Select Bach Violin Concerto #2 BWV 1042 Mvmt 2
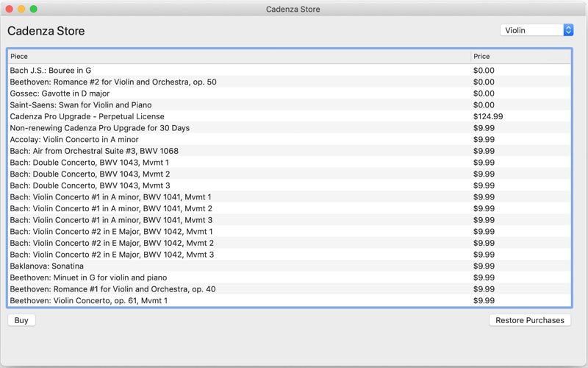This screenshot has width=588, height=368. 289,243
